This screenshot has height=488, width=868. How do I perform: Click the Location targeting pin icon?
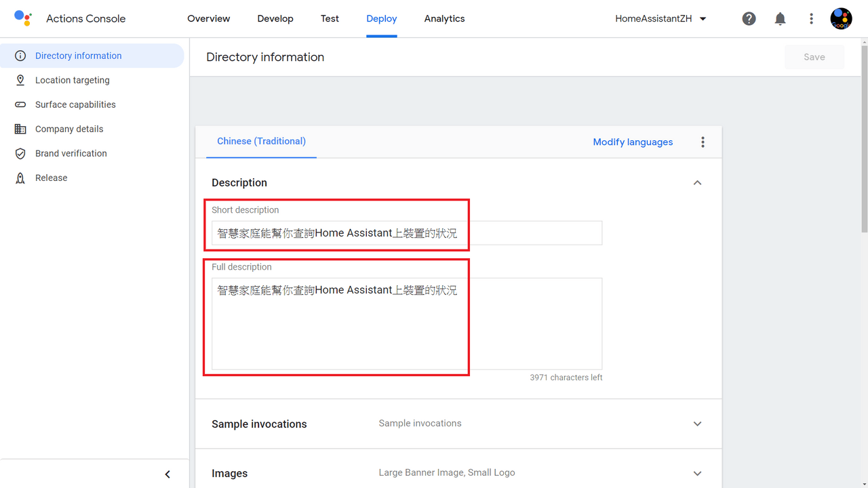pyautogui.click(x=20, y=80)
